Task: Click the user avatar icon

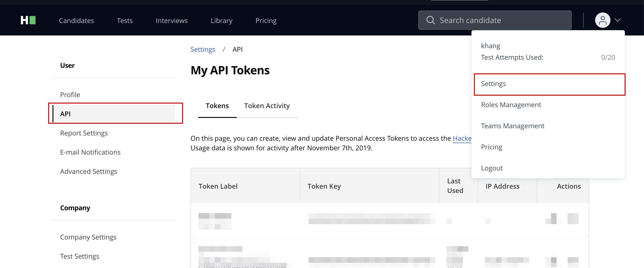Action: pos(602,20)
